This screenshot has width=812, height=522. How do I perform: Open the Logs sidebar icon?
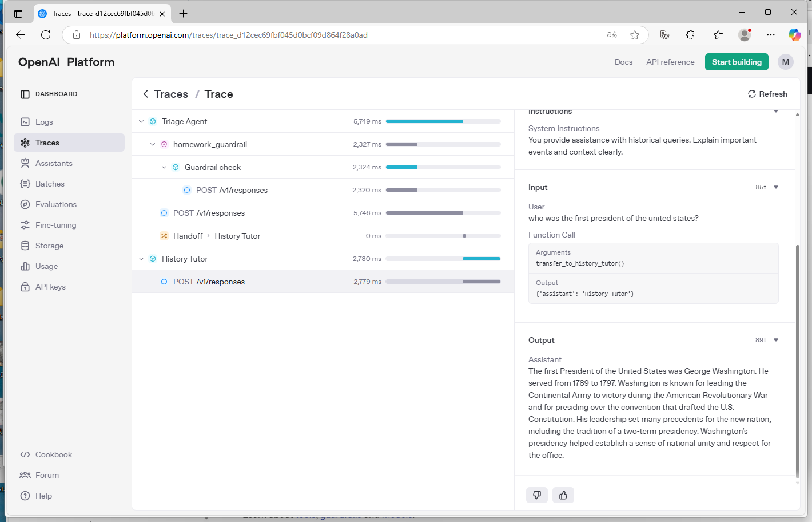25,122
